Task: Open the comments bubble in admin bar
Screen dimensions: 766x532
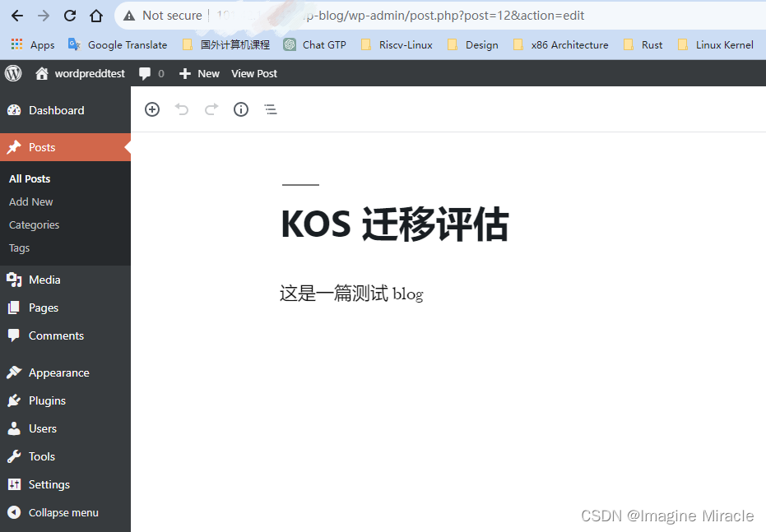Action: point(150,73)
